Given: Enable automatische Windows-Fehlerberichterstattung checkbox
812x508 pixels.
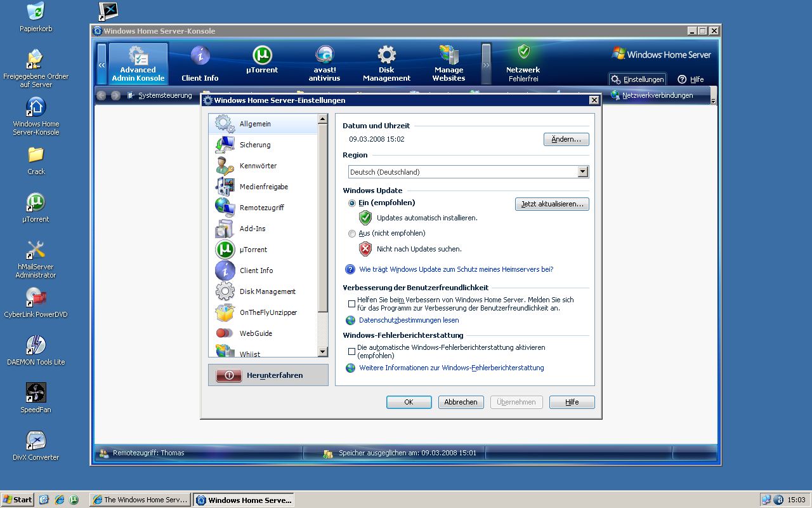Looking at the screenshot, I should [x=351, y=351].
